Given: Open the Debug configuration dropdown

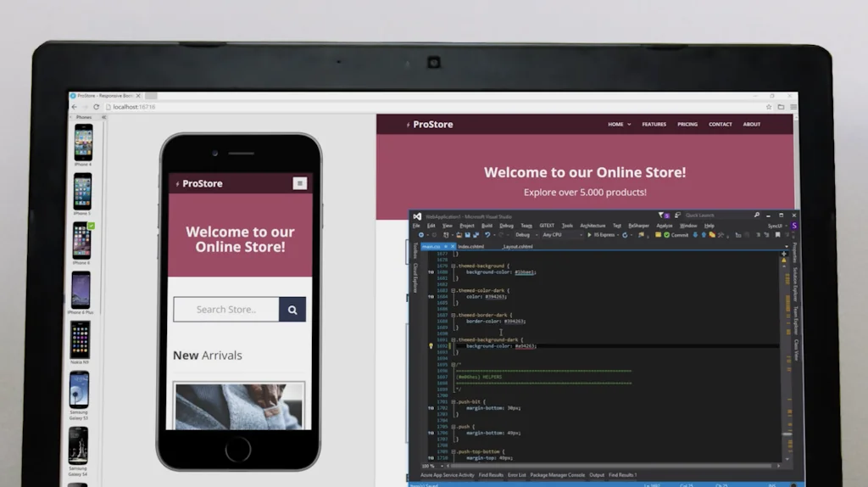Looking at the screenshot, I should click(526, 235).
